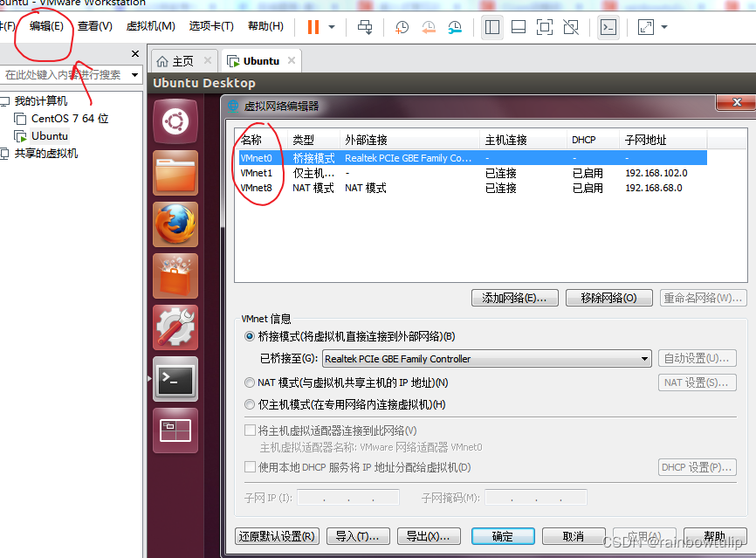The image size is (756, 558).
Task: Click the 名称 column header
Action: pyautogui.click(x=261, y=140)
